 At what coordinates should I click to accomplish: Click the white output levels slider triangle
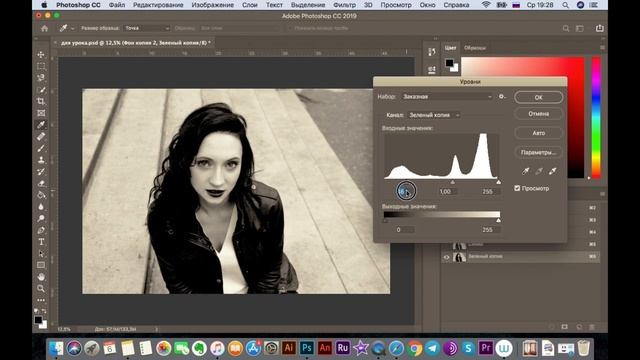(x=498, y=220)
